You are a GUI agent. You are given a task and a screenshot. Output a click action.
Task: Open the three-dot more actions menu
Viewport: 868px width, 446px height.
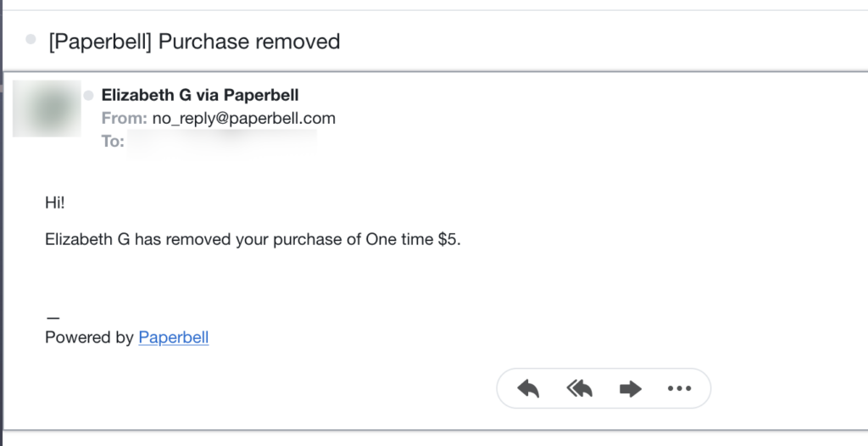(x=680, y=389)
